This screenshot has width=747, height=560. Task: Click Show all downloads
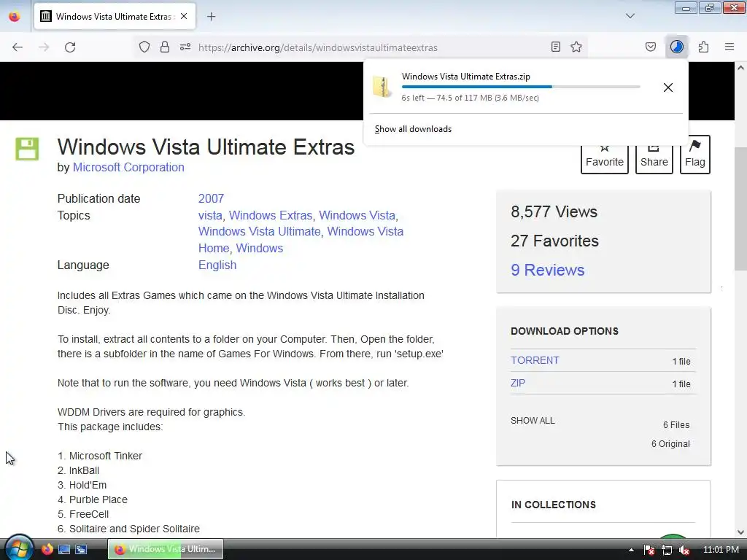click(413, 129)
